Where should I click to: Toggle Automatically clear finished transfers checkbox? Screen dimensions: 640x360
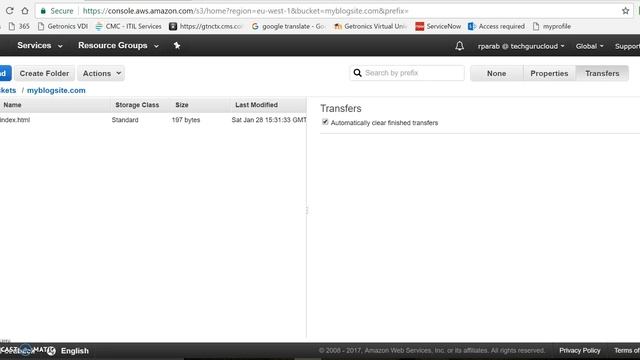325,122
